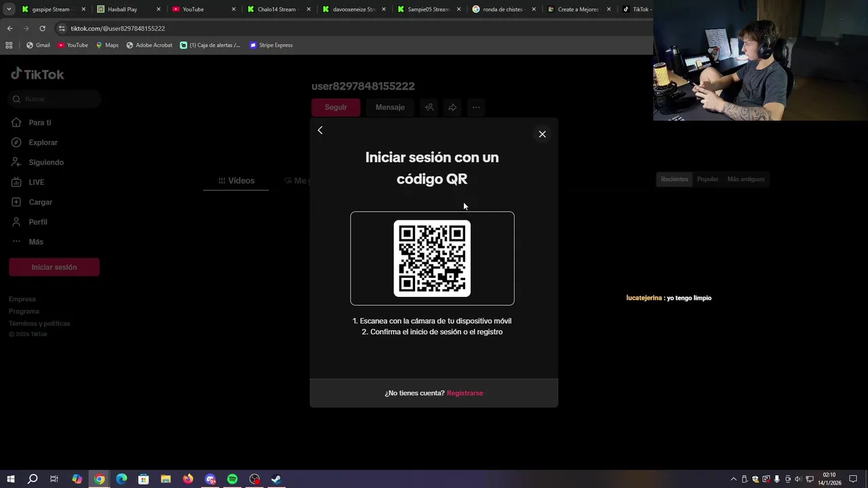Viewport: 868px width, 488px height.
Task: Open the Gmail bookmark
Action: (x=38, y=45)
